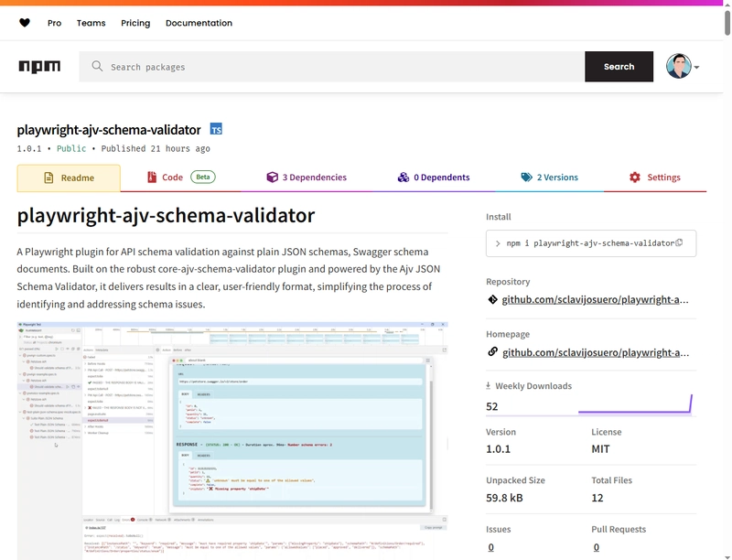Focus the Search packages input field
The image size is (732, 560).
pyautogui.click(x=332, y=67)
